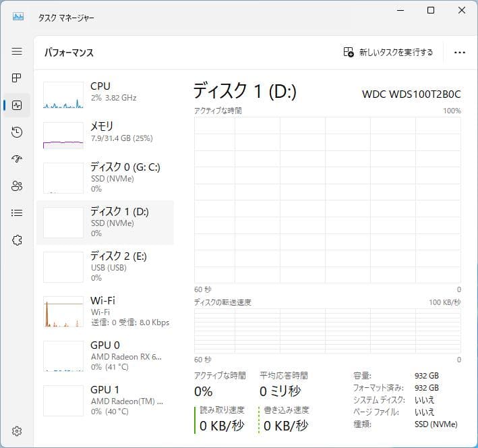Click the 平均応答時間 0 ミリ秒 value

[280, 391]
